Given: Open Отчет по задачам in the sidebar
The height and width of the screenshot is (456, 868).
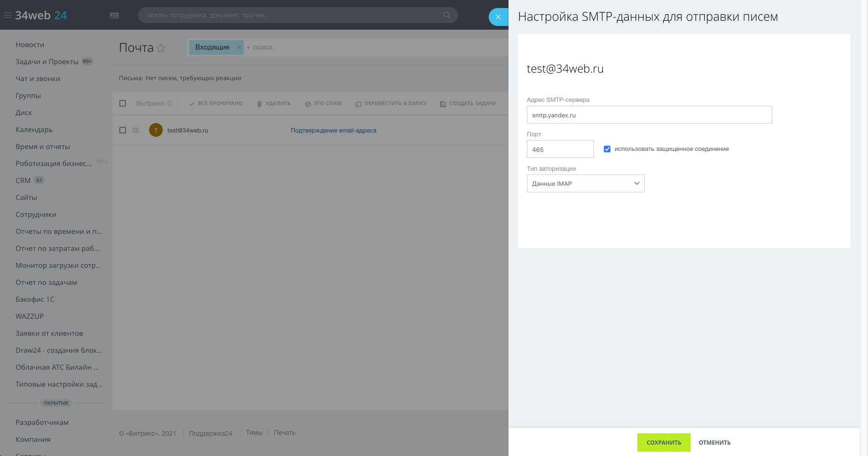Looking at the screenshot, I should [46, 282].
